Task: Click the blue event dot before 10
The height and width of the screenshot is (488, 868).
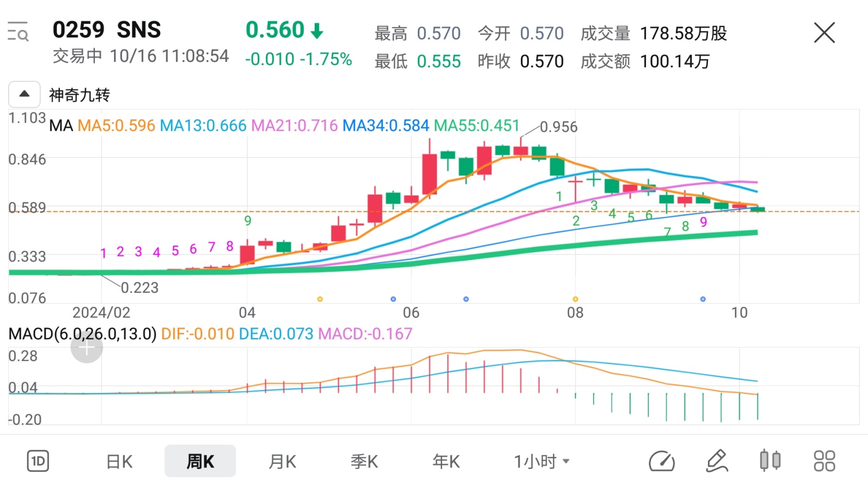Action: pyautogui.click(x=703, y=299)
